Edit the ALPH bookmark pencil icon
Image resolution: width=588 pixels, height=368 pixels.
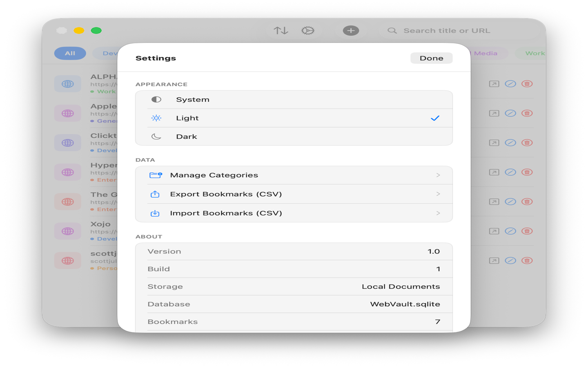(510, 84)
